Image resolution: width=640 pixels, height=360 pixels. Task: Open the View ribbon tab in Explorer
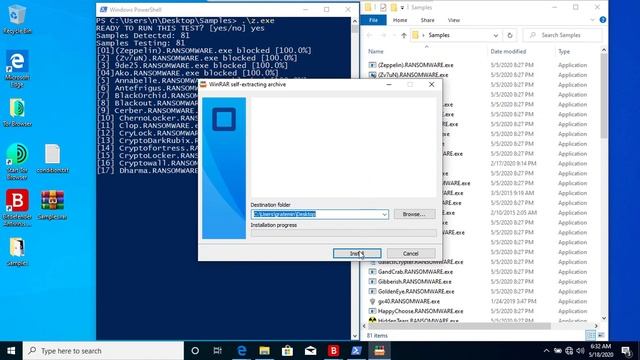click(454, 20)
